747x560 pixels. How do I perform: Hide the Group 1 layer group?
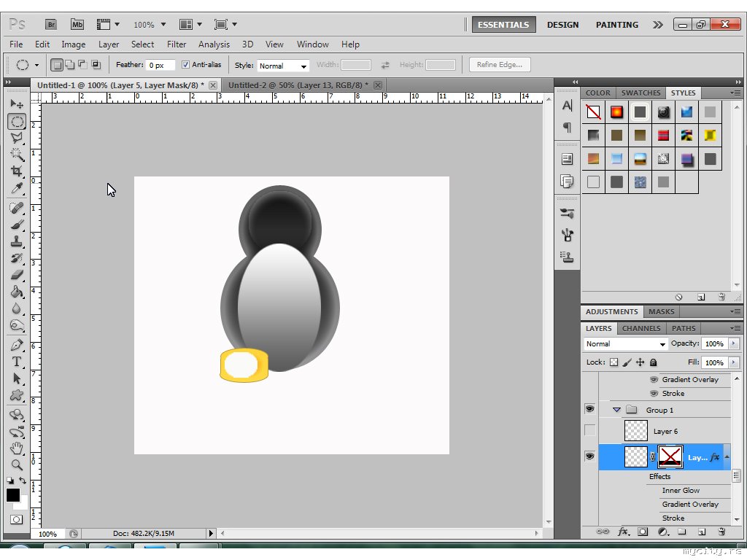tap(589, 410)
